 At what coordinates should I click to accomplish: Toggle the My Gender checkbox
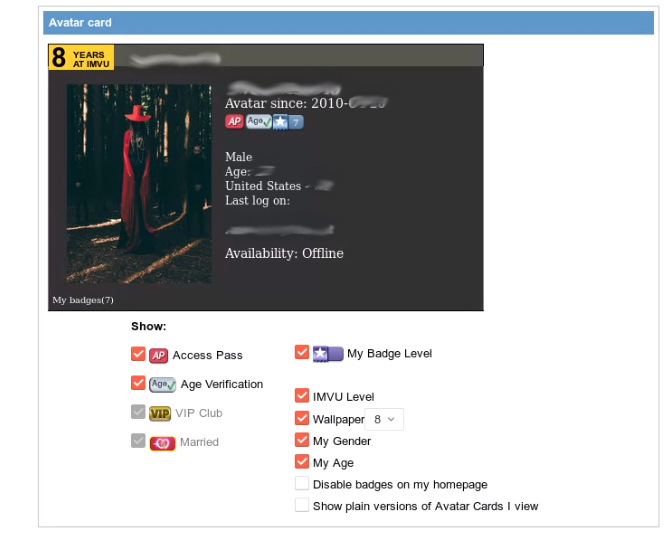[x=302, y=439]
